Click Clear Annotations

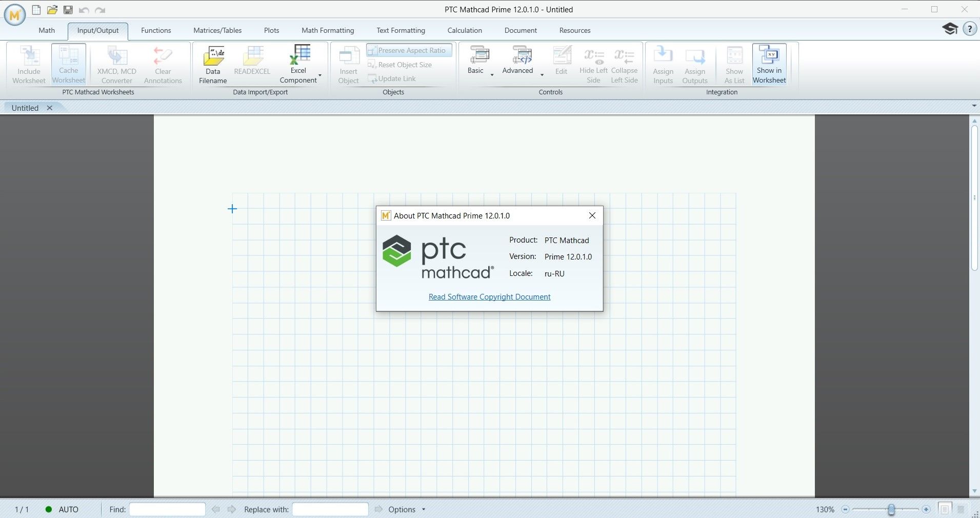163,65
